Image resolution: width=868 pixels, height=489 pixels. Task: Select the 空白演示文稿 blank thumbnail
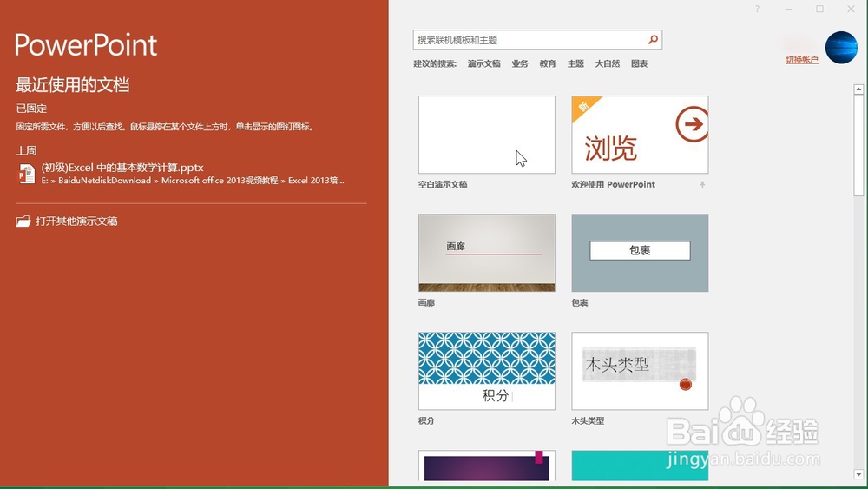(487, 135)
